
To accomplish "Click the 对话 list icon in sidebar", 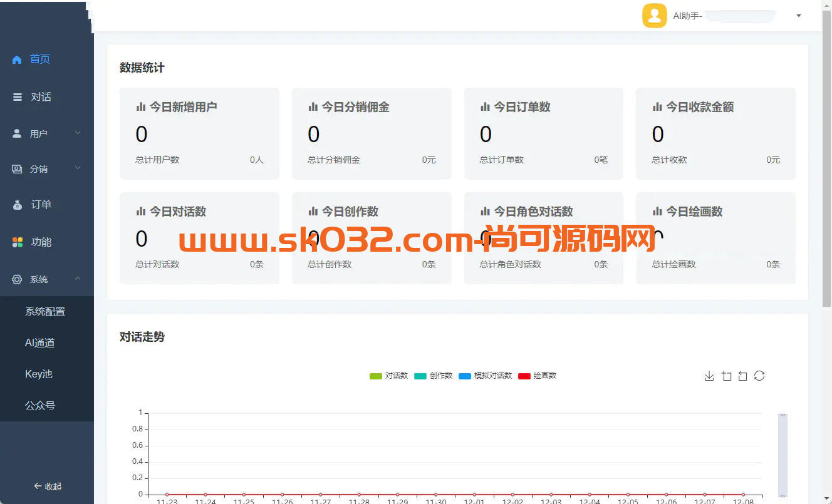I will pos(18,97).
